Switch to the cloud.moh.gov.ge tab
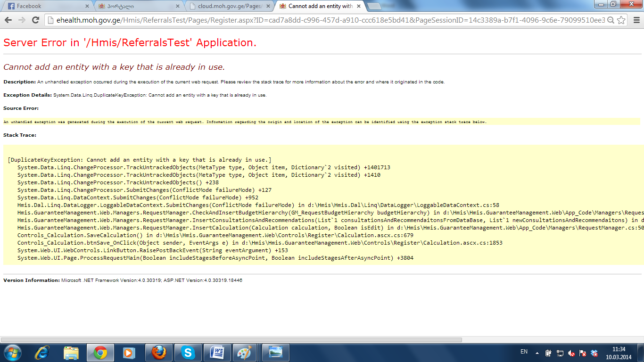Viewport: 644px width, 362px height. click(230, 6)
